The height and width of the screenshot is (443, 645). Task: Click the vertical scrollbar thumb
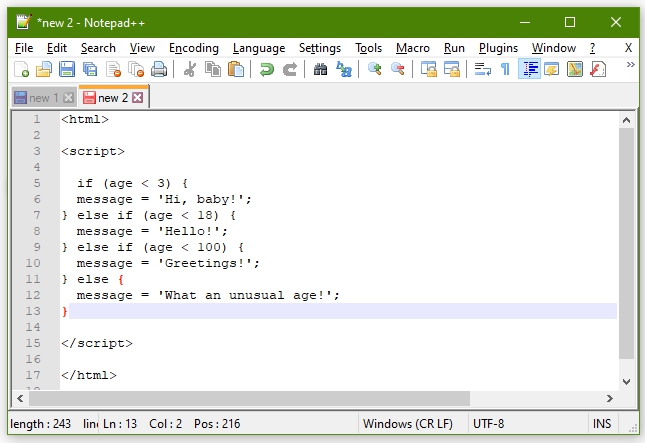626,244
